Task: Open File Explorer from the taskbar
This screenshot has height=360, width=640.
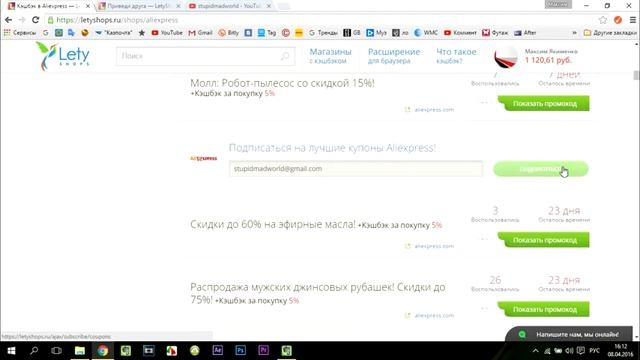Action: click(x=80, y=351)
